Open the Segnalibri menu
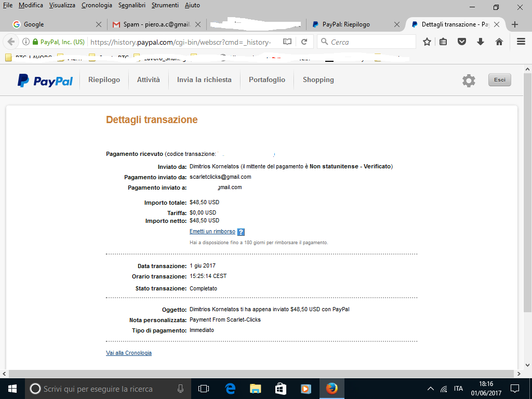532x399 pixels. coord(132,5)
